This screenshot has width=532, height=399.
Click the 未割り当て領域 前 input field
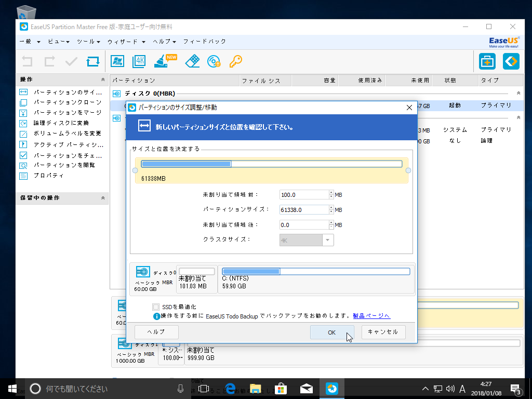[x=304, y=195]
